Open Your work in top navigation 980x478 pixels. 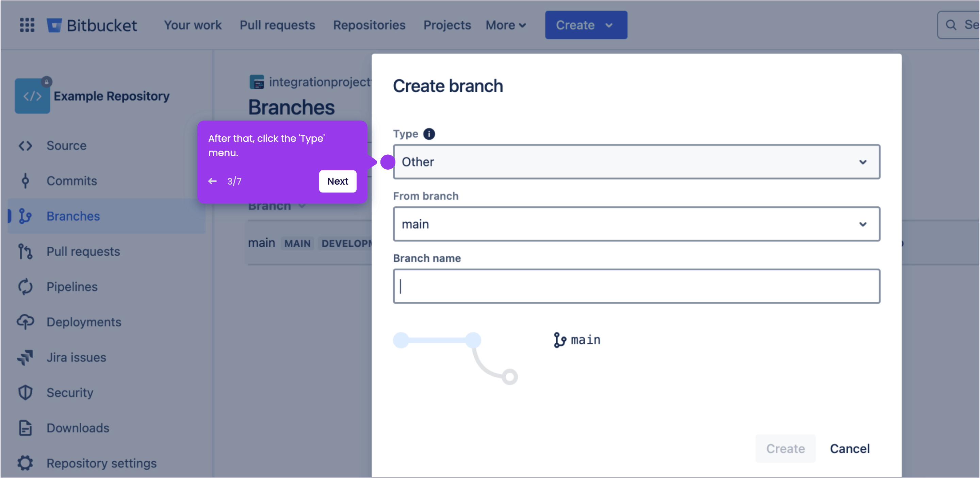point(193,25)
